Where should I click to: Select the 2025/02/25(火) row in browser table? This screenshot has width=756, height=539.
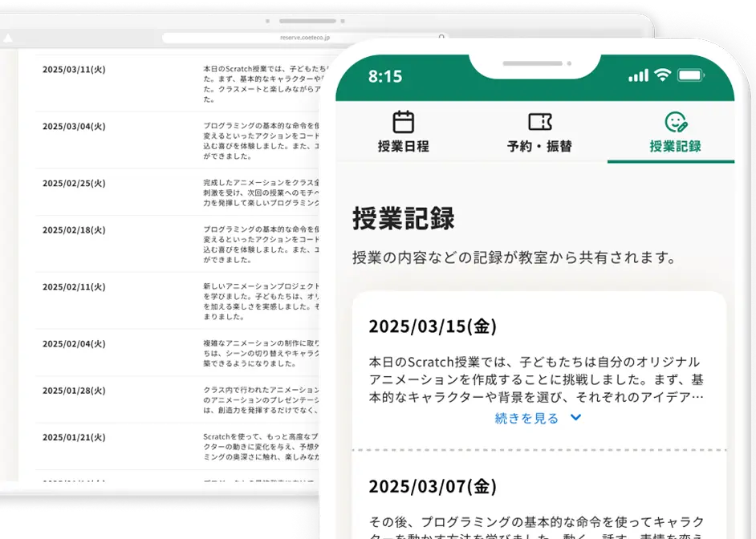[x=177, y=192]
